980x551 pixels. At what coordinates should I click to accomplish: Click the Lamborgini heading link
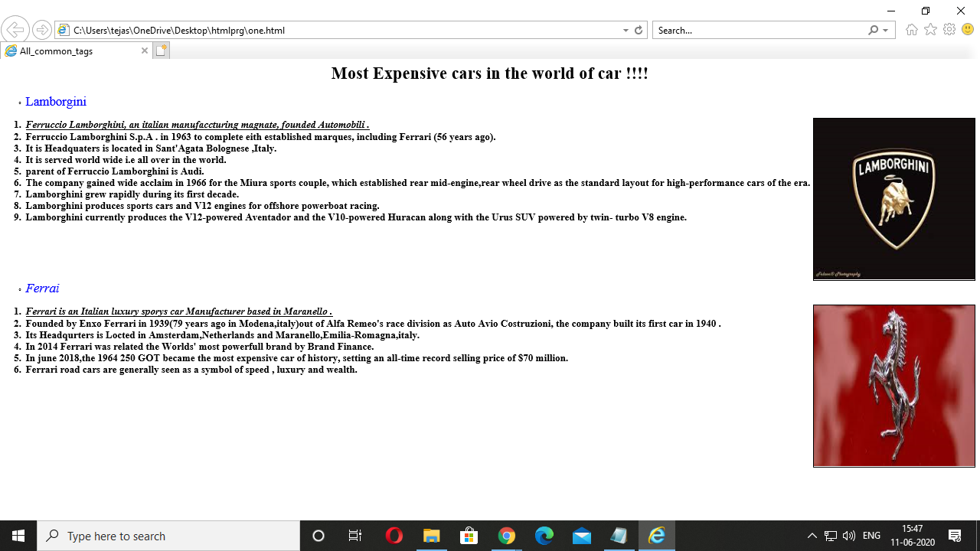[56, 101]
